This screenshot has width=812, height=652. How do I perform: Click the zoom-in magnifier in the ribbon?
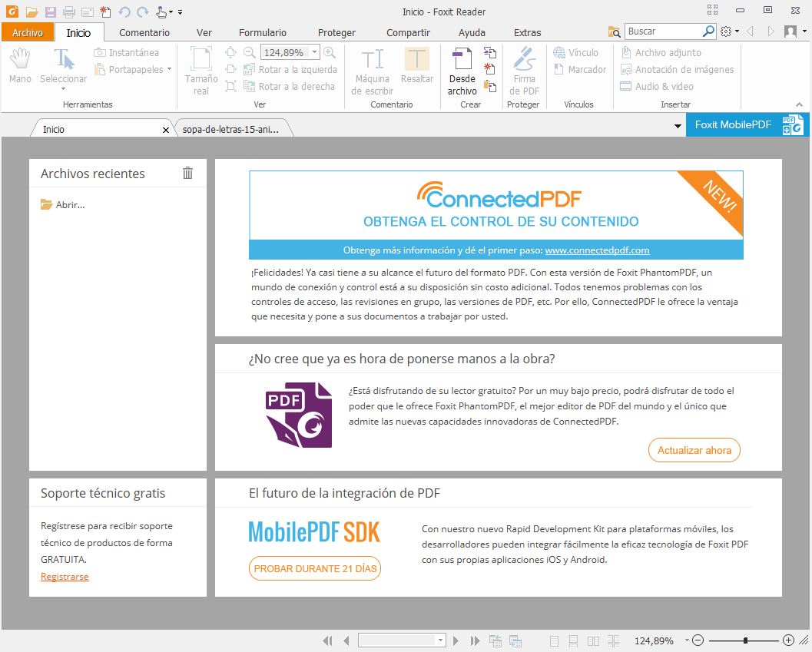click(330, 52)
